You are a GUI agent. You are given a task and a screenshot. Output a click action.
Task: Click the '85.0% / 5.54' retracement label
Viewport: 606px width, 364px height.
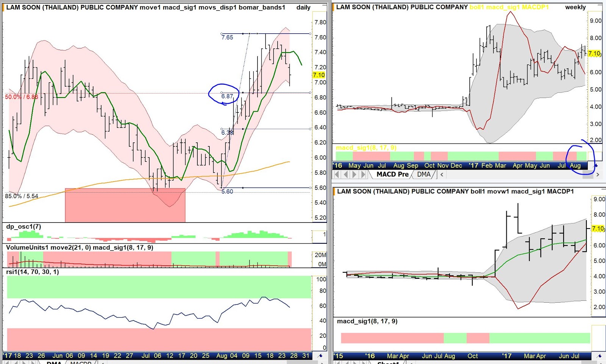tap(22, 196)
